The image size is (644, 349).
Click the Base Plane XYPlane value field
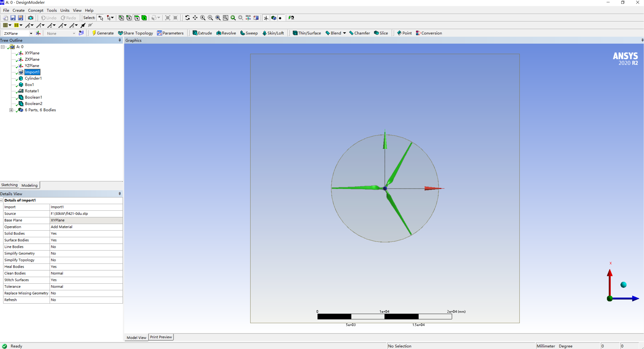point(86,220)
